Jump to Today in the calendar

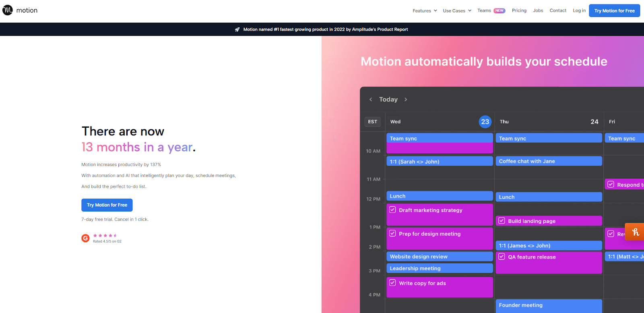point(388,99)
